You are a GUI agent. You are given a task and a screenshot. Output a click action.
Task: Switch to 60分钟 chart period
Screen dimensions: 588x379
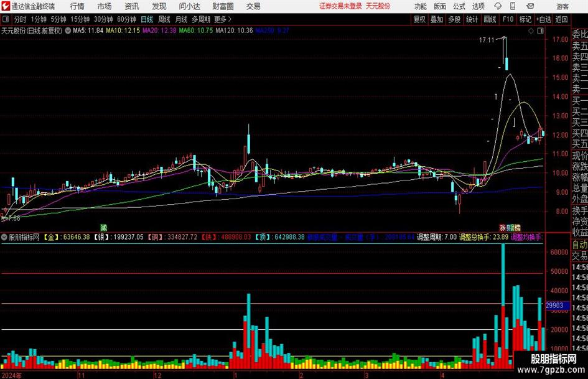tap(126, 19)
